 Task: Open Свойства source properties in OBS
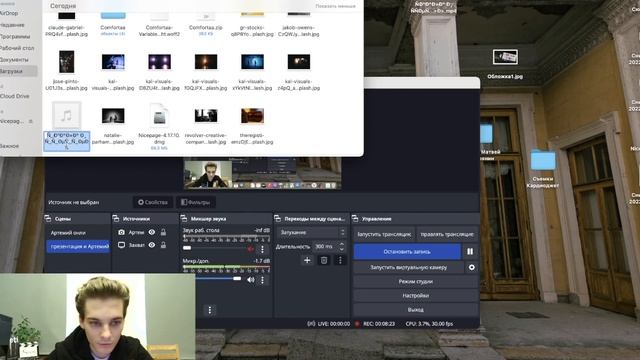pyautogui.click(x=153, y=202)
